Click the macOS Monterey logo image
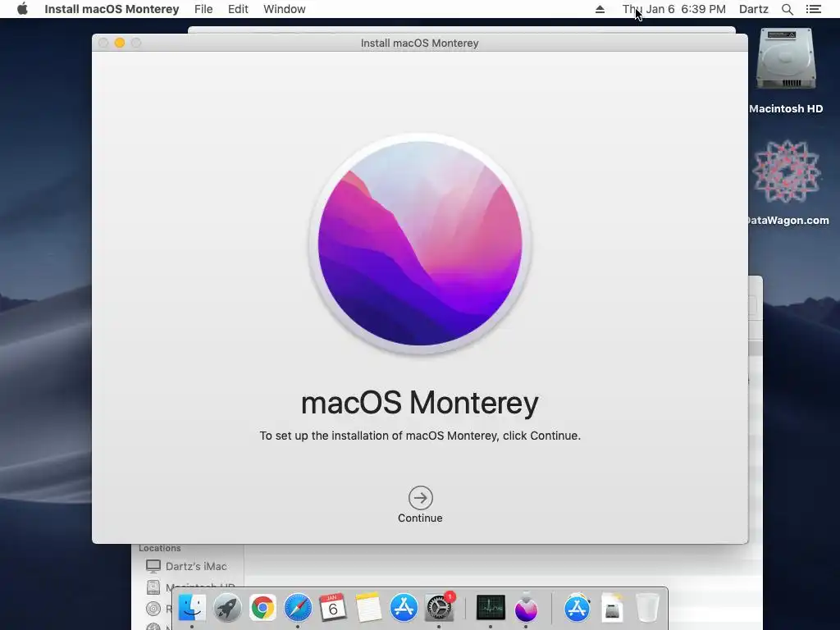Viewport: 840px width, 630px height. 421,243
